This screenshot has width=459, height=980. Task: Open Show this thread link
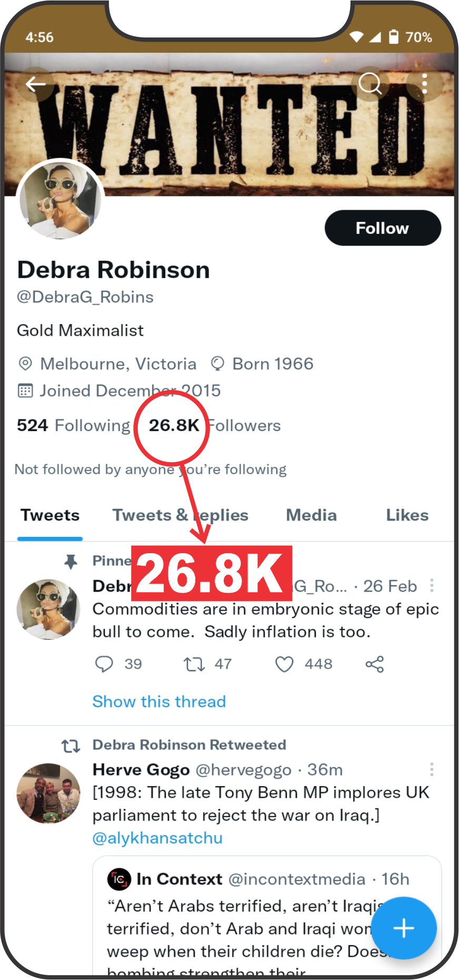tap(159, 701)
